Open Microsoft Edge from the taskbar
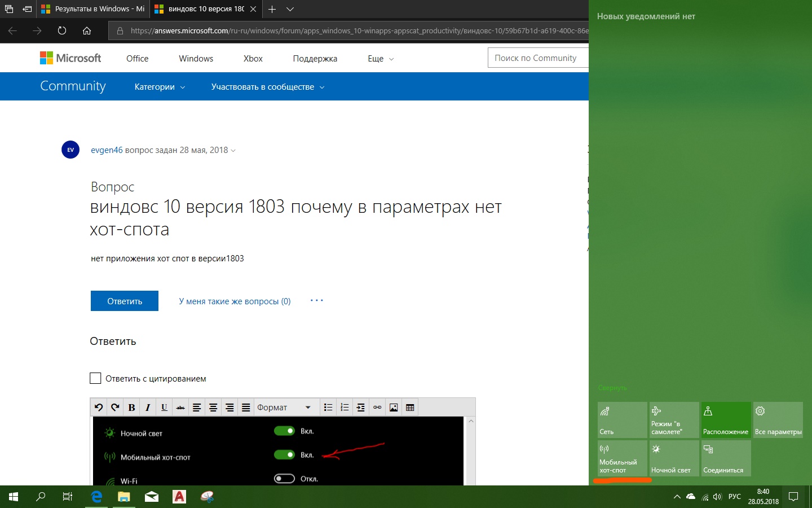This screenshot has height=508, width=812. coord(96,497)
